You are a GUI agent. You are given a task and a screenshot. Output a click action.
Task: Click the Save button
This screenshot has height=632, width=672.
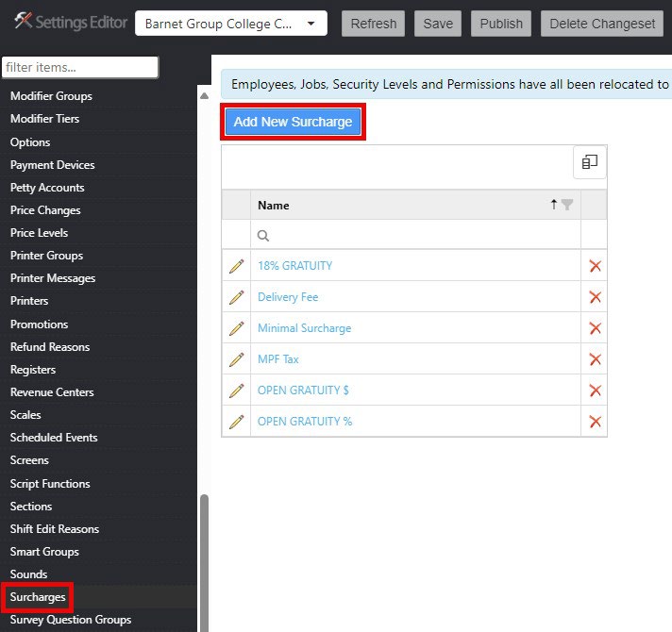click(x=438, y=24)
